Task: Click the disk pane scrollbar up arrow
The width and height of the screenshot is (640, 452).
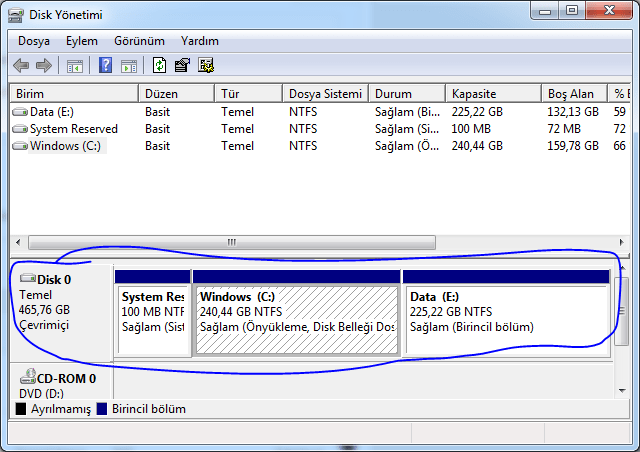Action: [x=622, y=268]
